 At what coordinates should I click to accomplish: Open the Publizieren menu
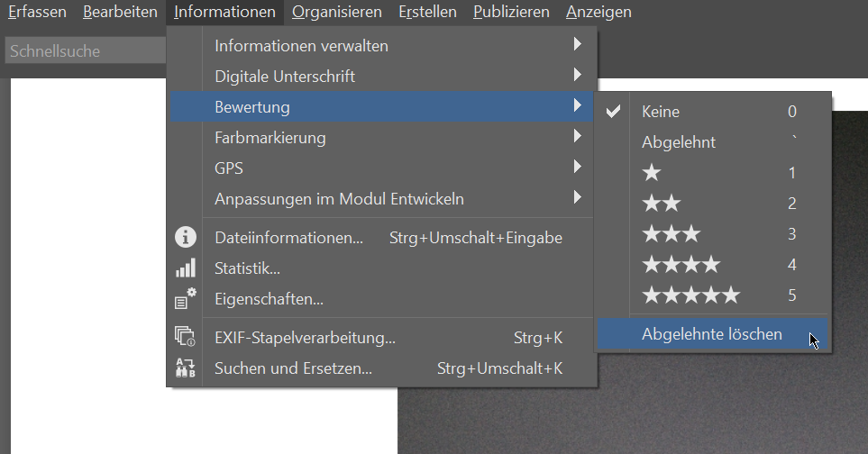[x=511, y=12]
